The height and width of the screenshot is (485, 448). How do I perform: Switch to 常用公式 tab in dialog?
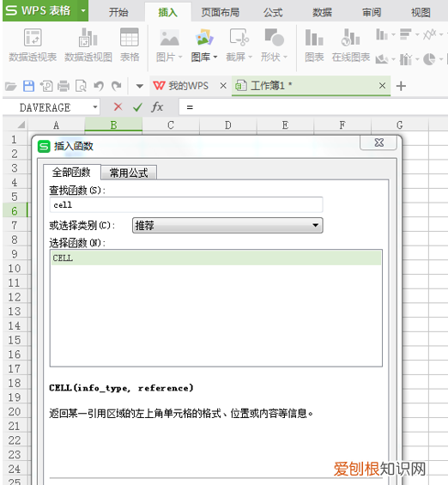click(129, 173)
